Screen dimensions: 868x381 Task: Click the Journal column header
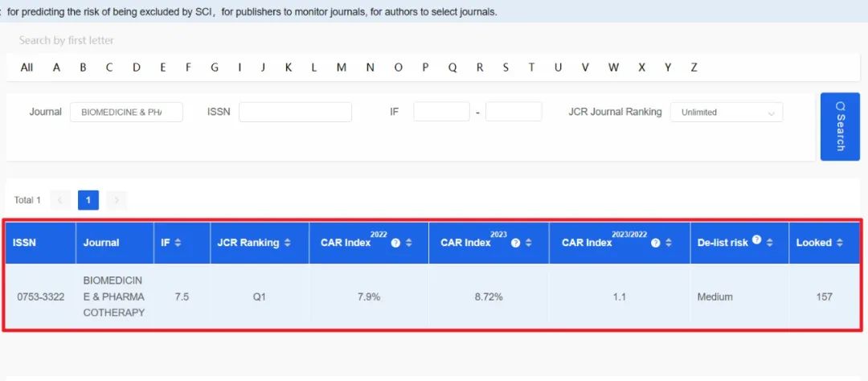pos(115,243)
